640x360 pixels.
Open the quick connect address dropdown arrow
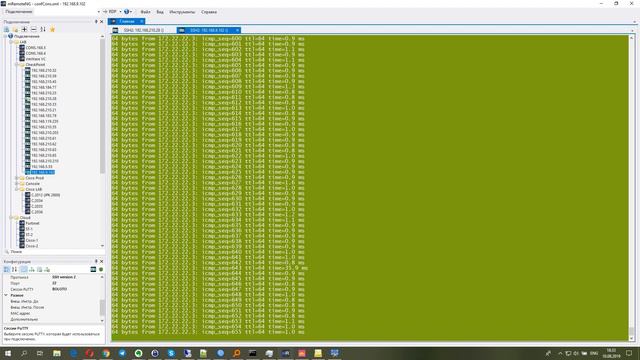pyautogui.click(x=98, y=12)
